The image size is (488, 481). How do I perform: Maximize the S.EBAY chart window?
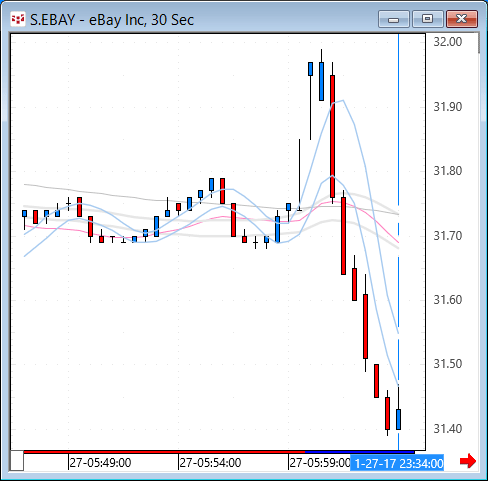[x=428, y=19]
